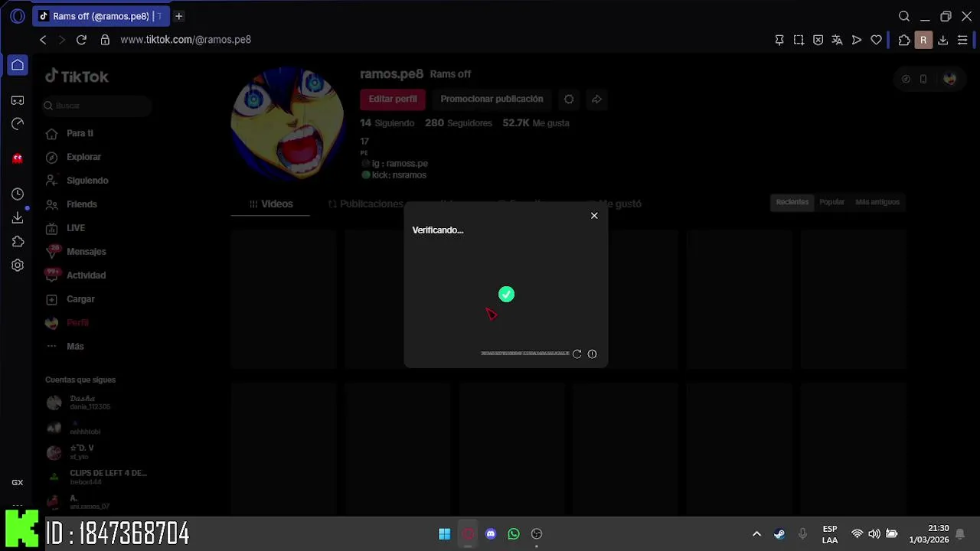Sort videos by Popular
This screenshot has width=980, height=551.
[831, 202]
